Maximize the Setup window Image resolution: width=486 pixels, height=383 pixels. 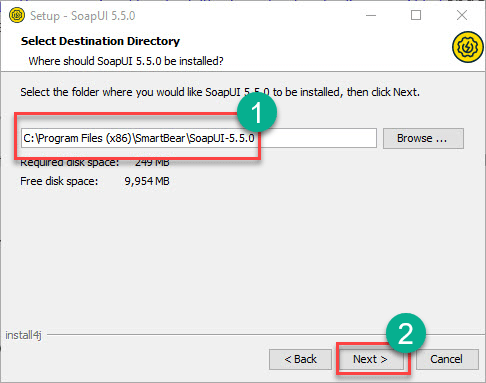coord(416,15)
